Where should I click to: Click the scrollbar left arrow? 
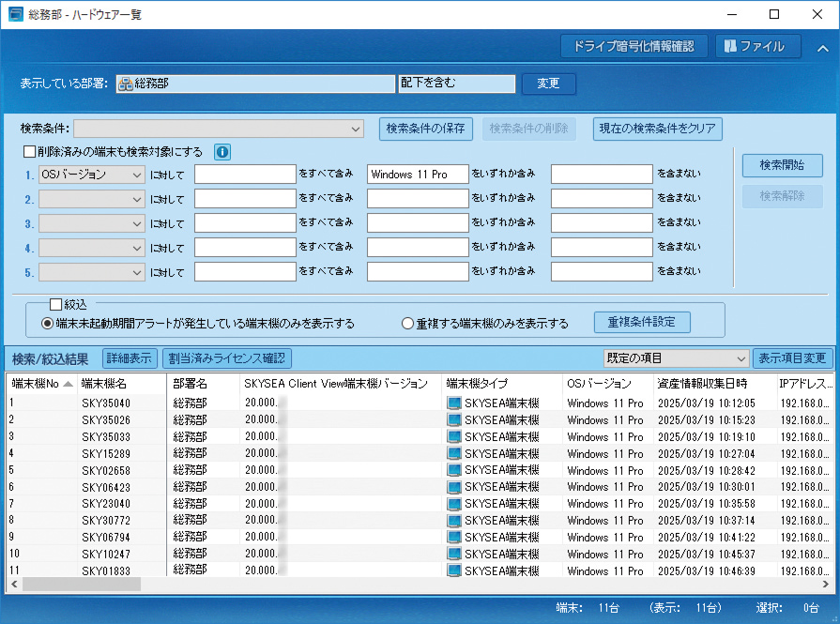(14, 584)
